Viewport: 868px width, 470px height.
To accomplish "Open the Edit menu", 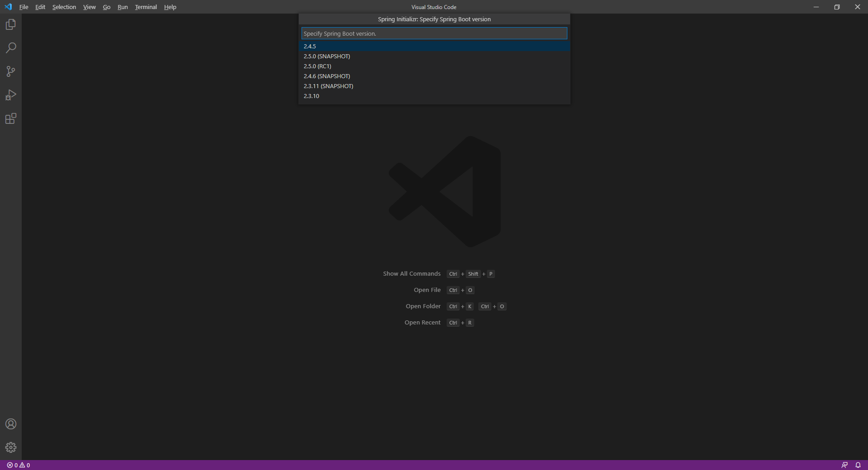I will 40,7.
